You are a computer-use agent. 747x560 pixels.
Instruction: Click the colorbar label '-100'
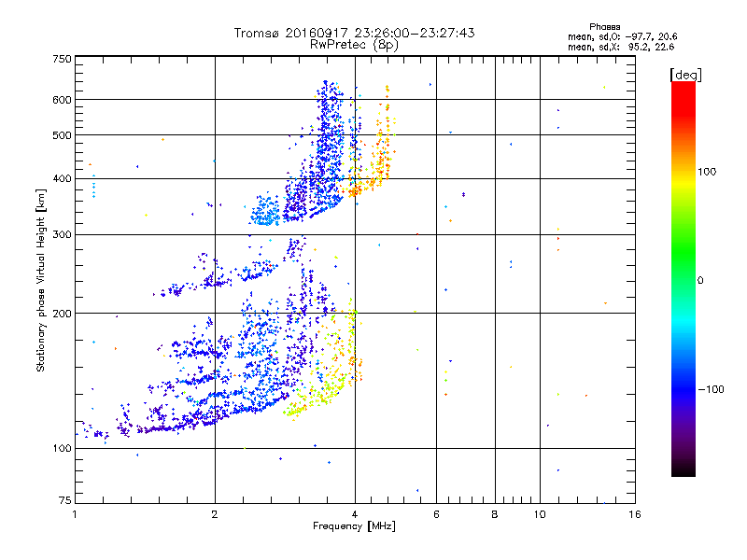pos(711,389)
